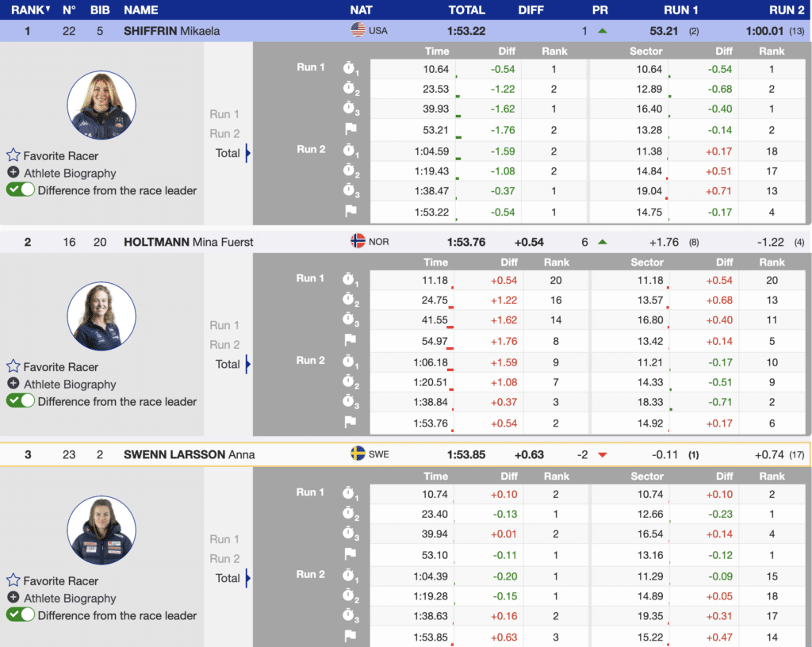The height and width of the screenshot is (647, 812).
Task: Toggle Swenn Larsson's difference from race leader switch
Action: point(21,614)
